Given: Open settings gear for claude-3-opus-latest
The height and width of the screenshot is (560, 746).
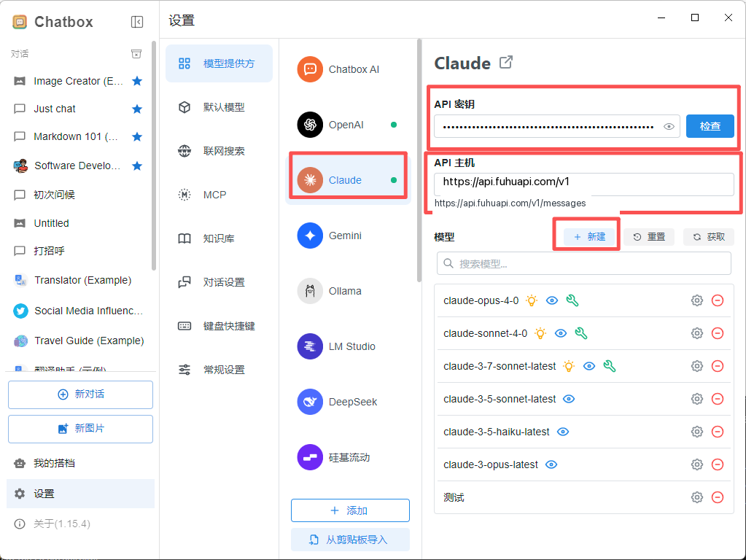Looking at the screenshot, I should [x=697, y=464].
